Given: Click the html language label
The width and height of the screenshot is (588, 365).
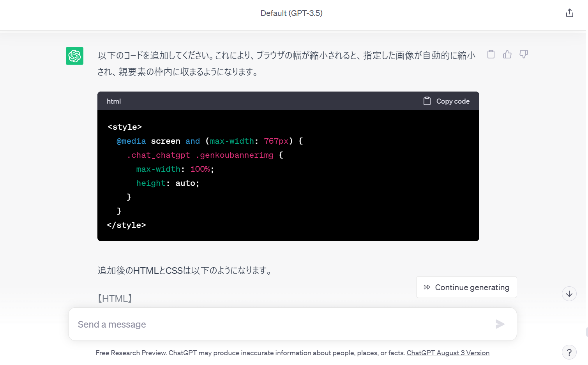Looking at the screenshot, I should (114, 101).
